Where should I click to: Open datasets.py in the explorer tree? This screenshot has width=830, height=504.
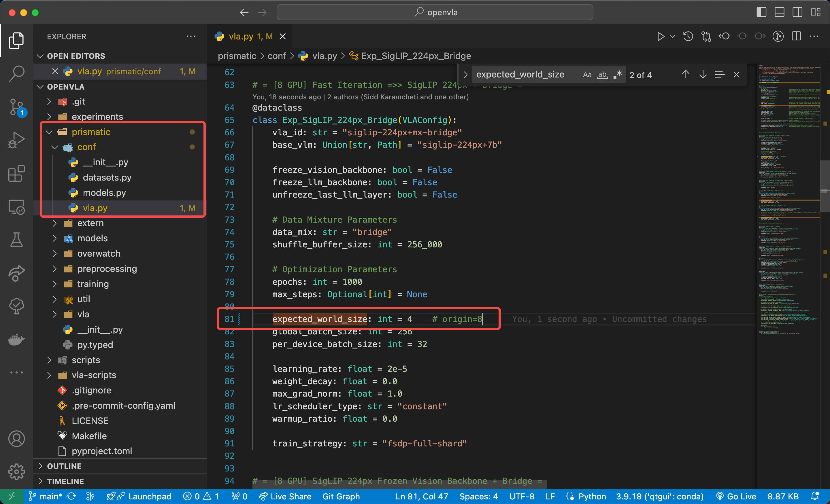[x=107, y=177]
